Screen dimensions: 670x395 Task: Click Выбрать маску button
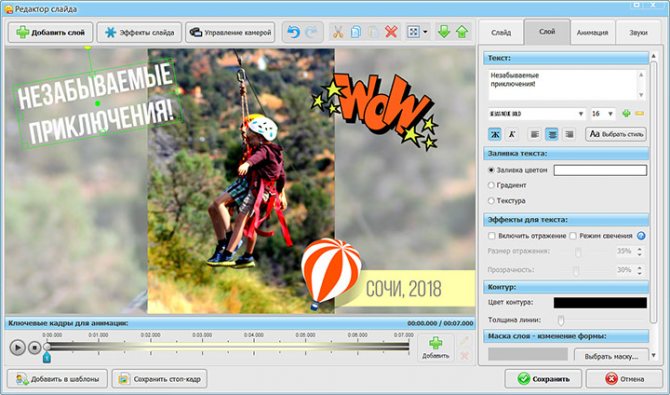[610, 356]
